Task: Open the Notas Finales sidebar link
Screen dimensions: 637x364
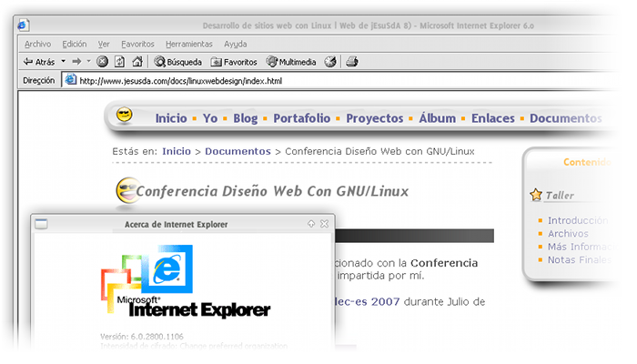Action: point(580,259)
